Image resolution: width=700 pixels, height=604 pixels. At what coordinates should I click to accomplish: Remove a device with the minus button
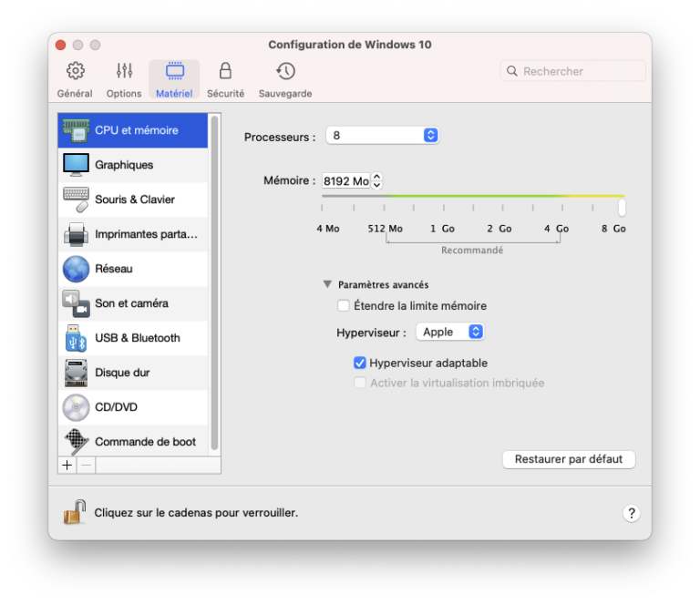(x=87, y=466)
